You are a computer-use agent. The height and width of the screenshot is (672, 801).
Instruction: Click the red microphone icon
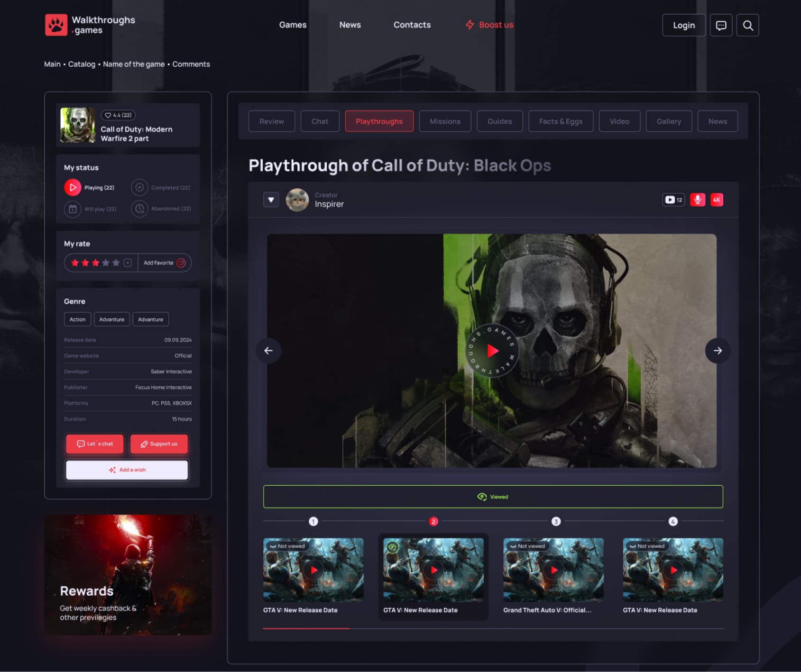tap(697, 200)
